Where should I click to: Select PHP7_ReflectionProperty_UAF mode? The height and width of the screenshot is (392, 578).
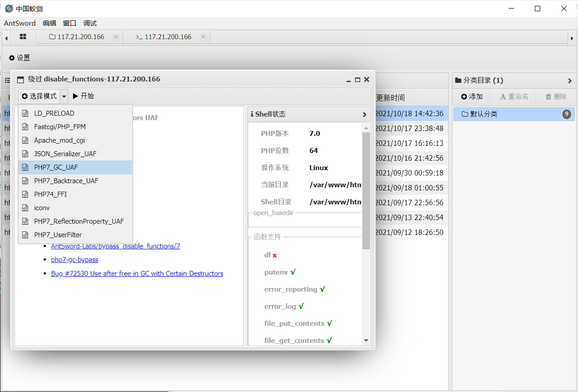[x=75, y=221]
